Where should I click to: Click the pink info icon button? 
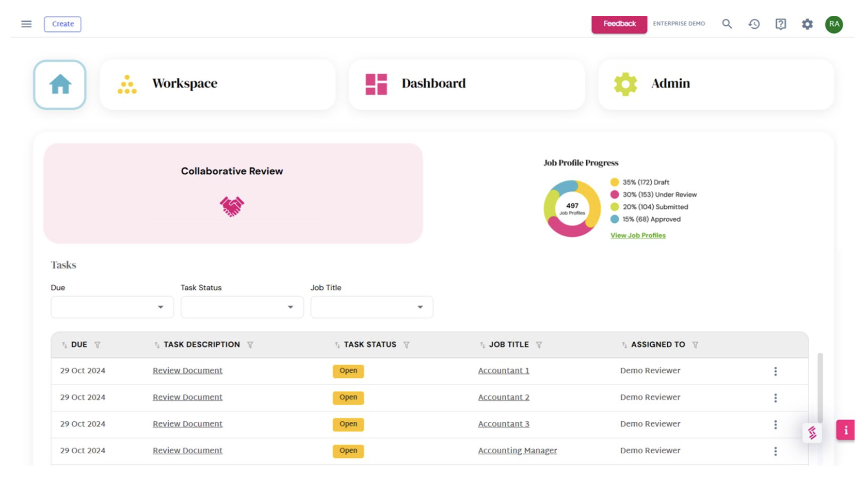[x=845, y=430]
